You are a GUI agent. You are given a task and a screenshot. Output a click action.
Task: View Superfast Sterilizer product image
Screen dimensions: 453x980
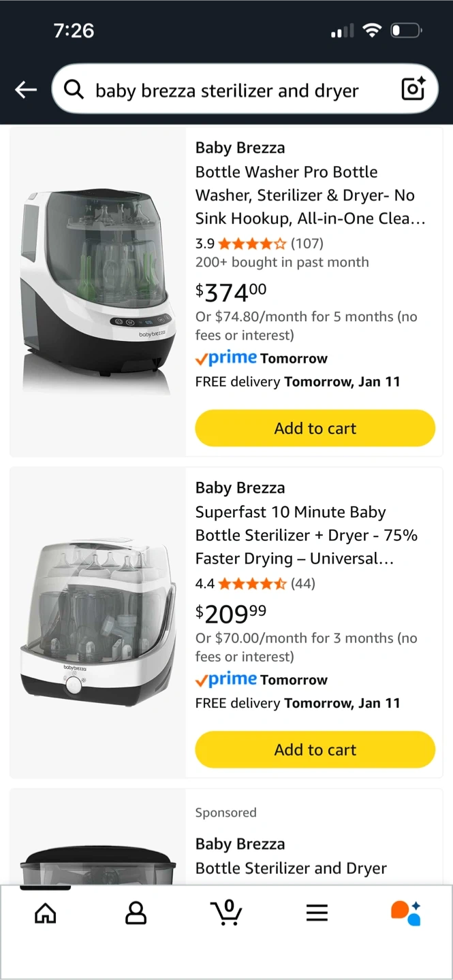point(97,623)
